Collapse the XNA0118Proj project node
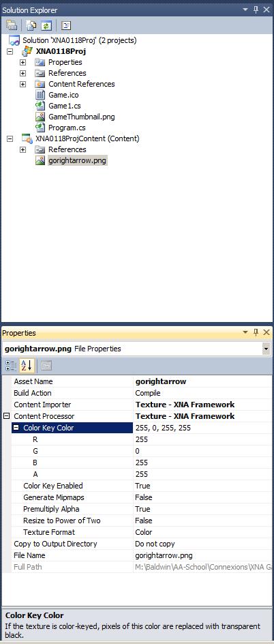Viewport: 274px width, 644px height. [x=10, y=52]
